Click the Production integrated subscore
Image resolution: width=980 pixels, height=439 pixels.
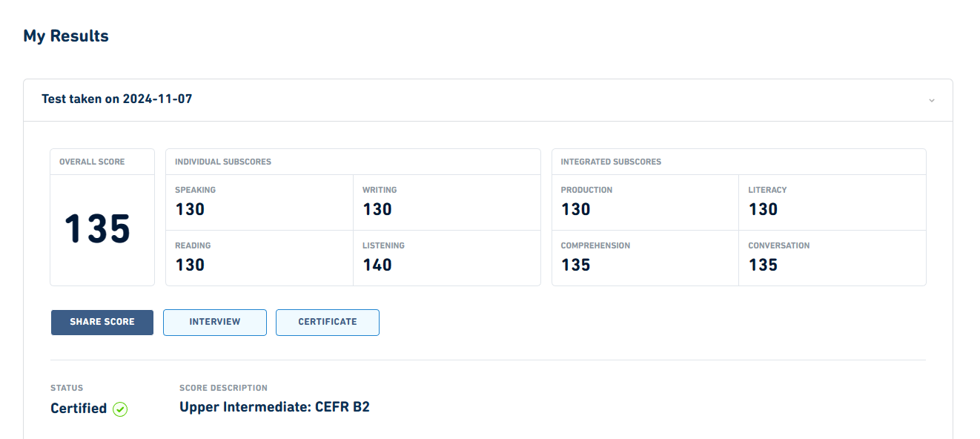click(645, 202)
